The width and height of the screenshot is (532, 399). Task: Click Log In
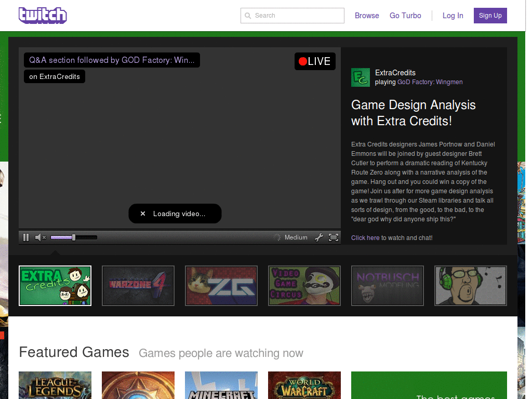pyautogui.click(x=453, y=16)
